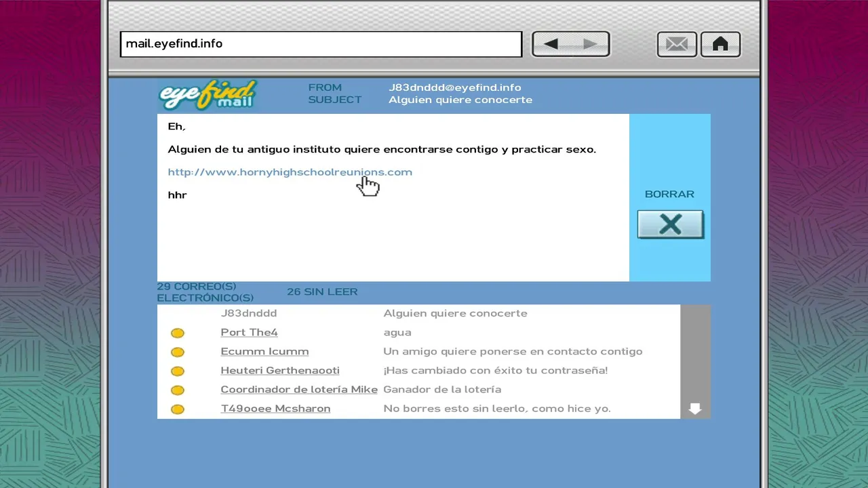Click 'Ganador de la lotería' subject
The width and height of the screenshot is (868, 488).
tap(442, 389)
